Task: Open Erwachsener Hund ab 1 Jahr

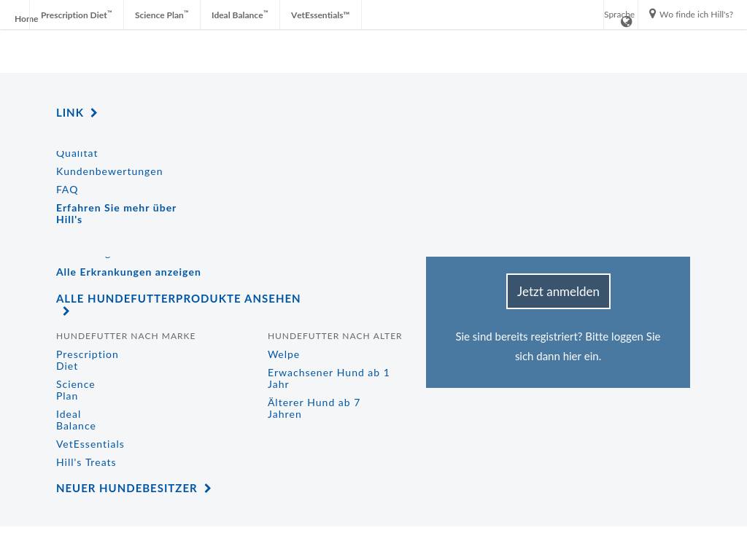Action: tap(328, 378)
